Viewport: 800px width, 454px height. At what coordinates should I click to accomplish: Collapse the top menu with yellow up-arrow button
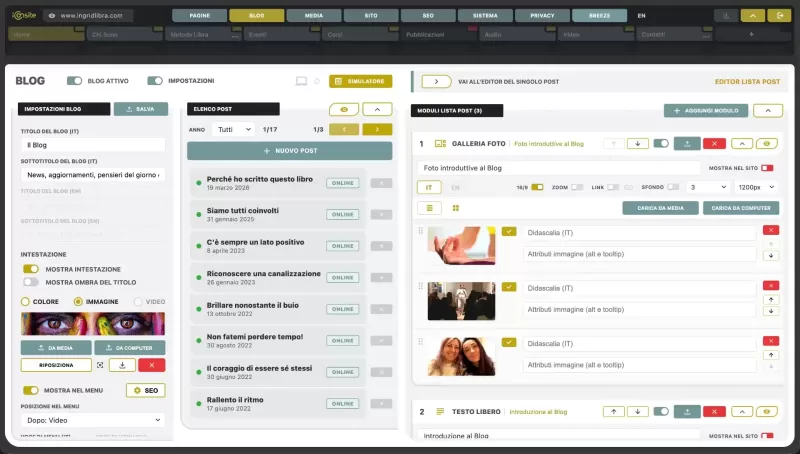[x=753, y=16]
